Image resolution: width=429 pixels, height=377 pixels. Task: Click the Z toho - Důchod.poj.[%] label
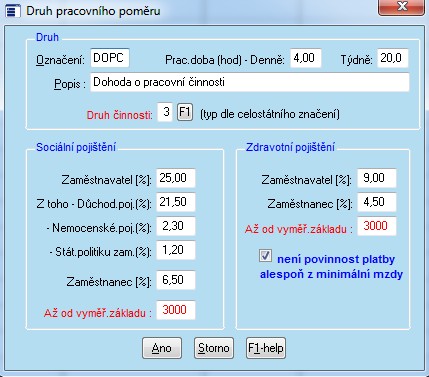[x=94, y=204]
